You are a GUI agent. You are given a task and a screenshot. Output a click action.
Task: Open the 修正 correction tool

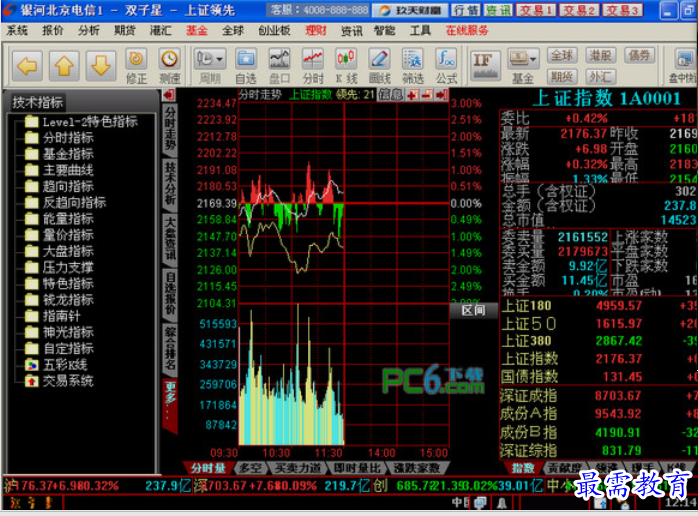(136, 65)
